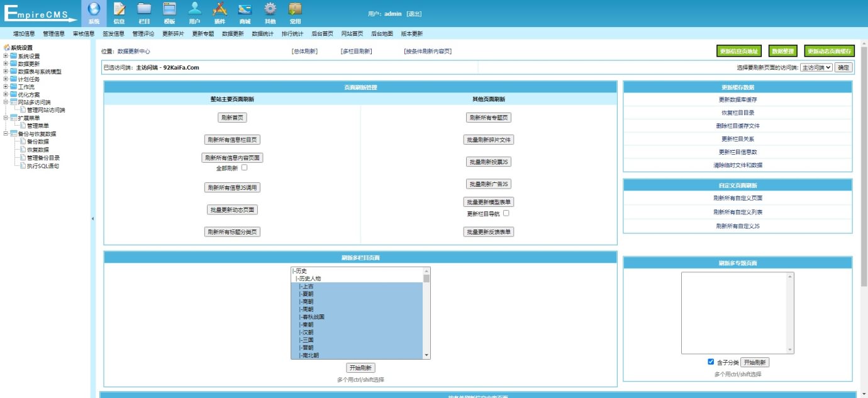Click the 多栏目刷新 link
Image resolution: width=868 pixels, height=398 pixels.
(x=357, y=52)
